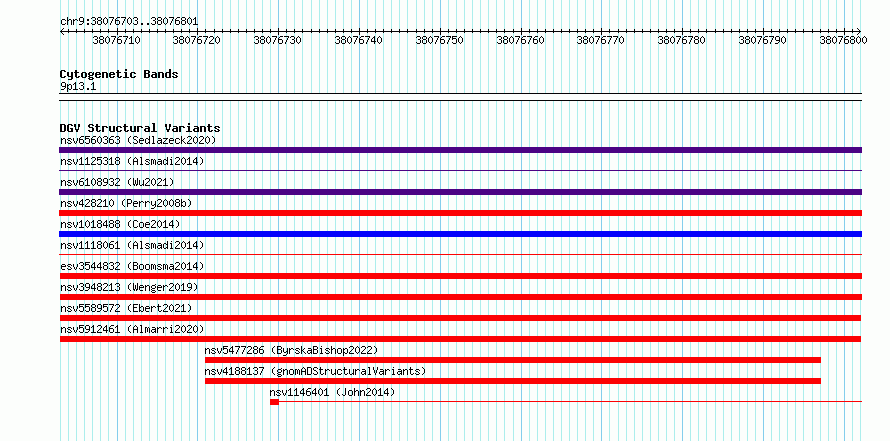Click the nsv6560363 (Sedlazeck2020) variant label

(x=138, y=140)
